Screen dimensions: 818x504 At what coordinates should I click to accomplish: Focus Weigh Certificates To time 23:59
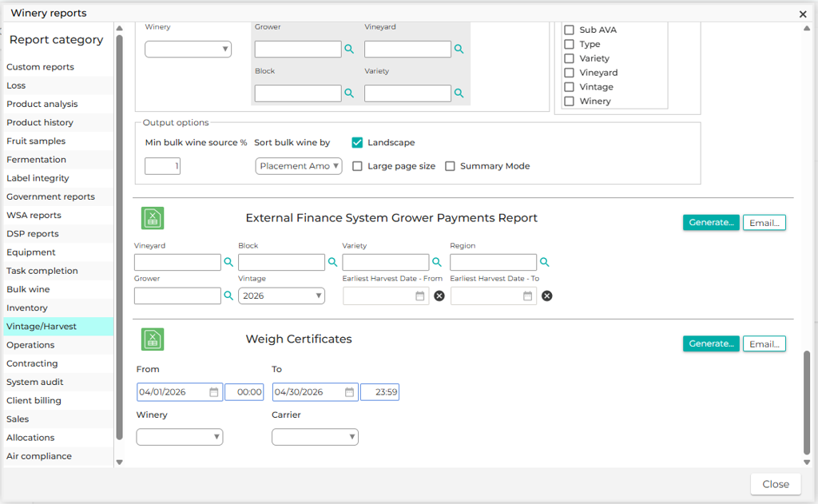point(379,392)
